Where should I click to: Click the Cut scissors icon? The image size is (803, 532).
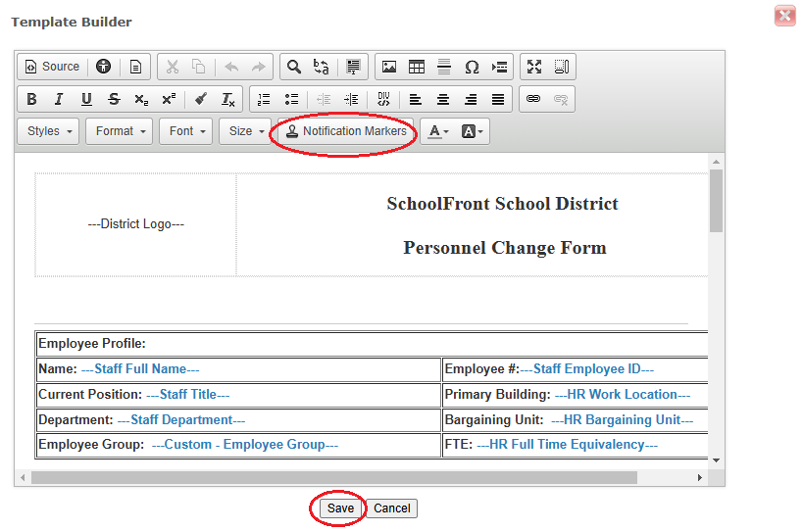click(x=173, y=67)
